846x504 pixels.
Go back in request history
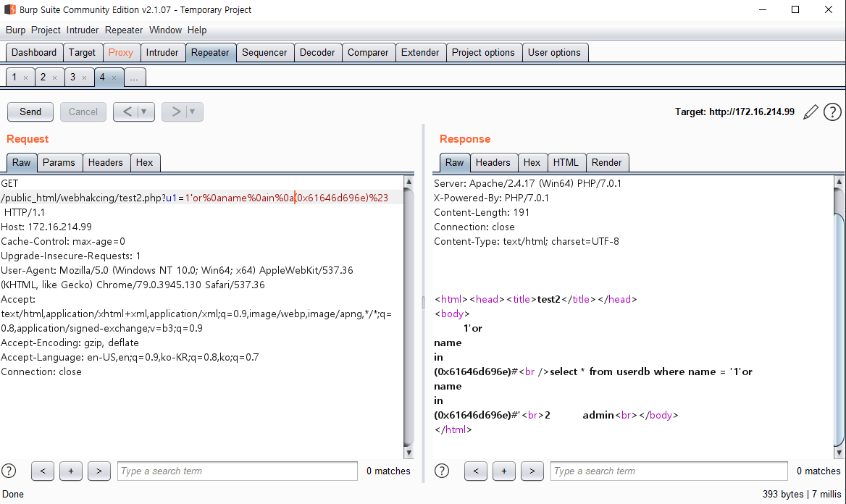[x=127, y=112]
